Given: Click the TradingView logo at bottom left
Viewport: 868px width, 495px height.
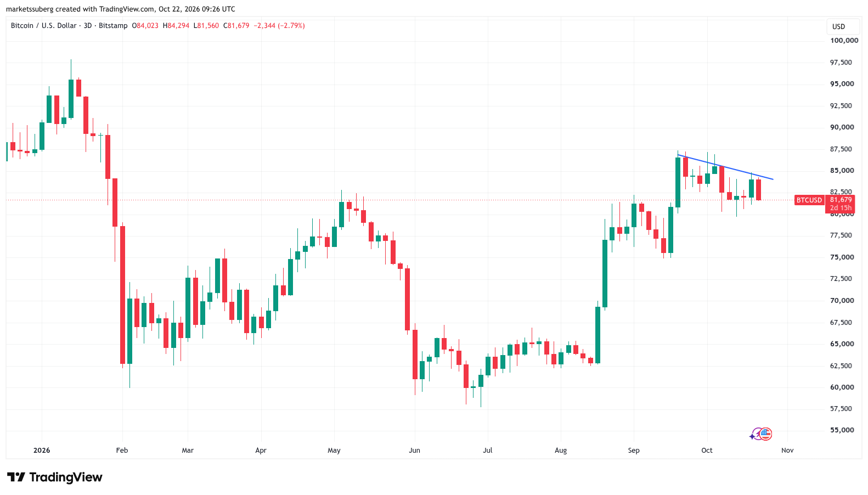Looking at the screenshot, I should (x=54, y=477).
